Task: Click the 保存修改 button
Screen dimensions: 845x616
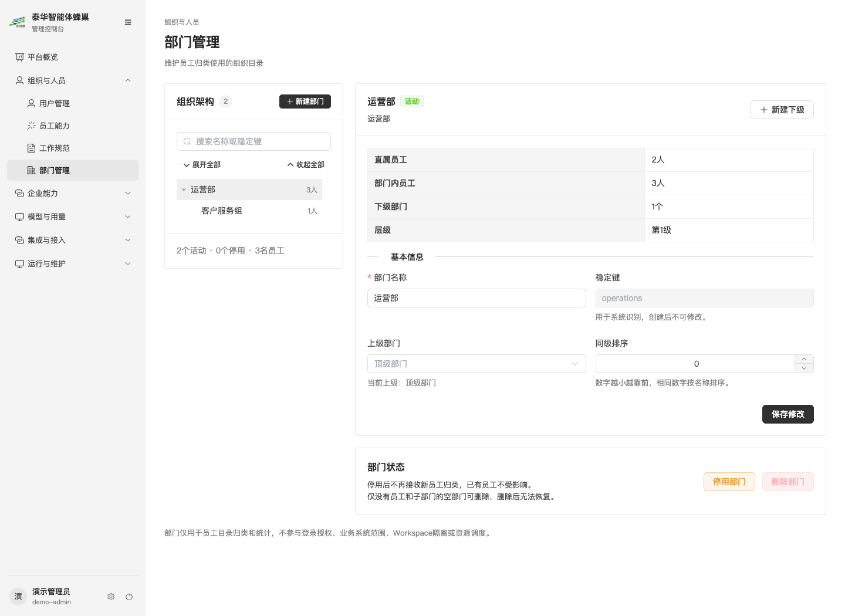Action: click(x=788, y=414)
